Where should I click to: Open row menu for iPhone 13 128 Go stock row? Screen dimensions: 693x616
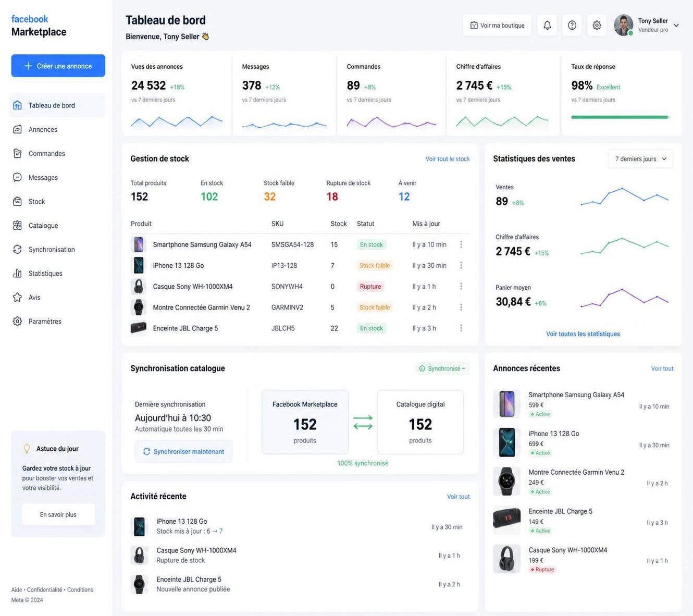[461, 265]
